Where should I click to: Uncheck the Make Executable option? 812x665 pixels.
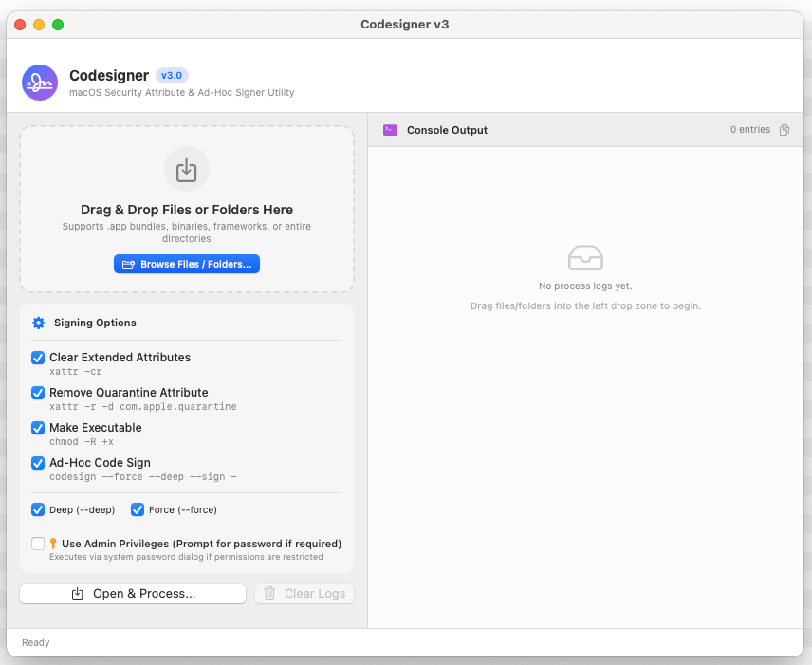(38, 428)
